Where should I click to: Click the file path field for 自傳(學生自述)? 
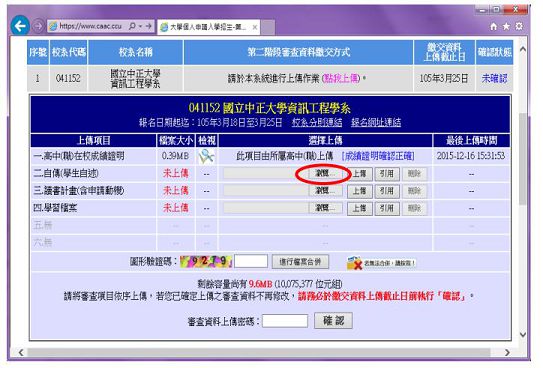[266, 173]
